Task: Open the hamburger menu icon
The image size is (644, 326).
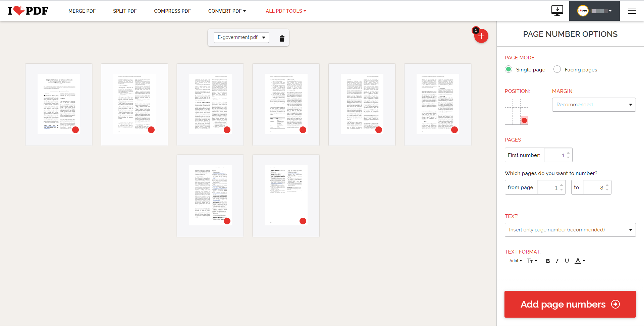Action: (632, 11)
